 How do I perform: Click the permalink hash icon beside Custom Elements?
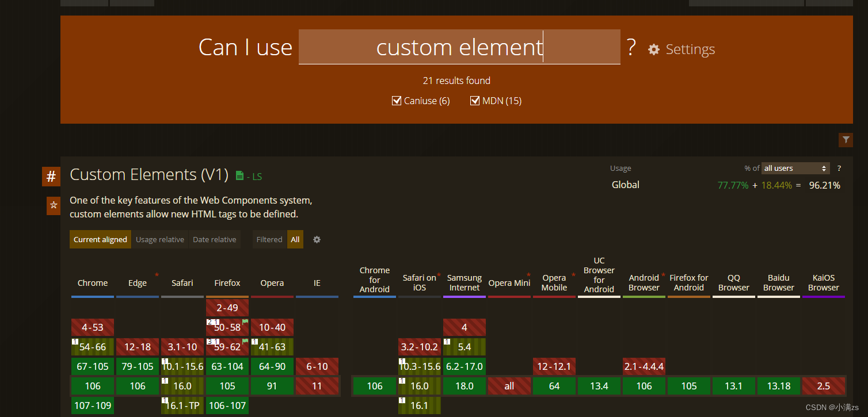51,177
